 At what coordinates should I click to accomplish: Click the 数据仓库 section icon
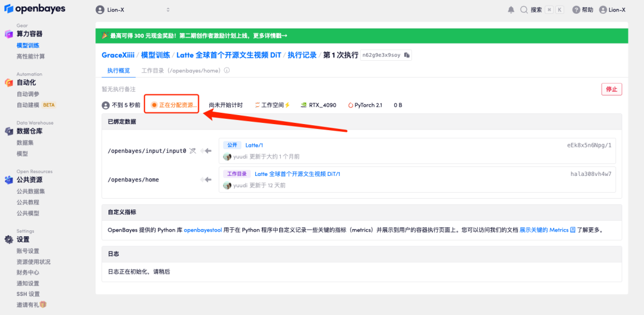(x=9, y=131)
